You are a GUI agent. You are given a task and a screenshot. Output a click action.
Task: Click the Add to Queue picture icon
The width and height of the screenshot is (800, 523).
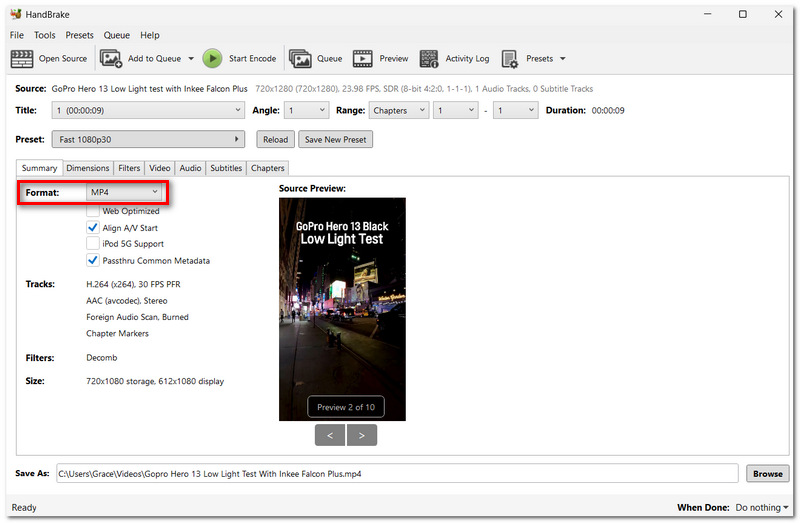point(111,59)
